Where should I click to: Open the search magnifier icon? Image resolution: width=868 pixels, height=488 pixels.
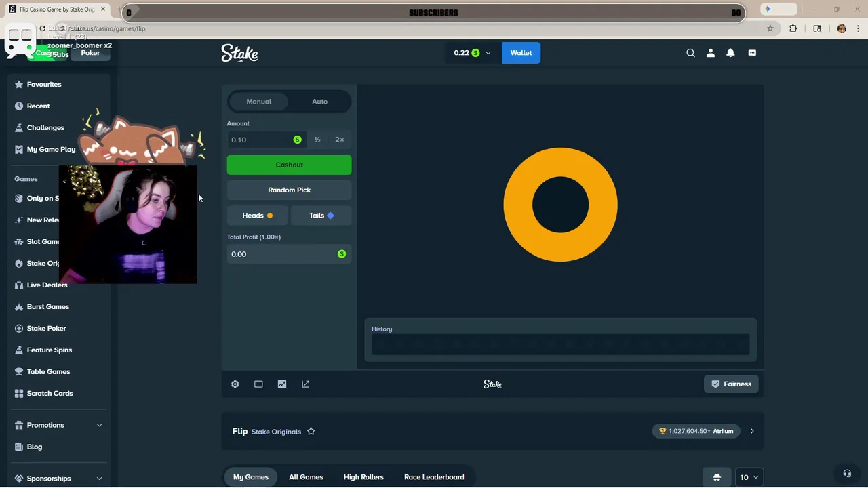pos(690,53)
